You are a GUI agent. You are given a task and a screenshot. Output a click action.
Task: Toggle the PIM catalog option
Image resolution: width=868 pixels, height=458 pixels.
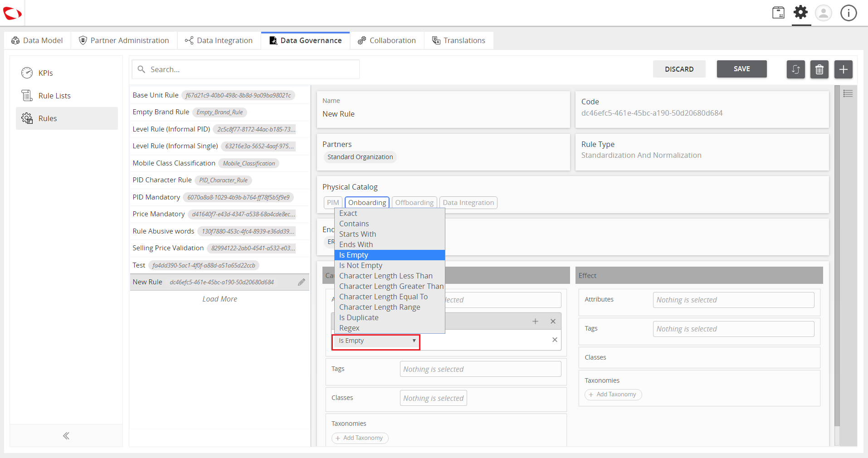coord(333,203)
